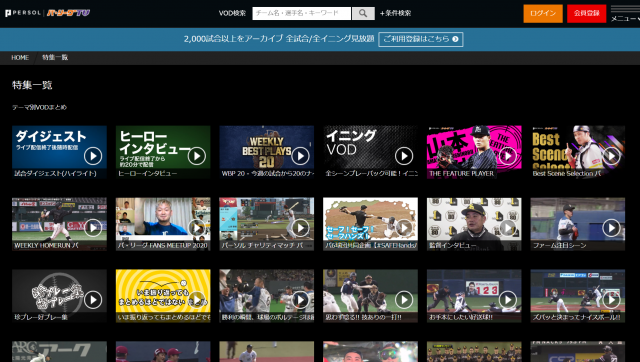Play the ズバッと決まってナイスボール play icon
Viewport: 640px width, 362px height.
point(611,300)
